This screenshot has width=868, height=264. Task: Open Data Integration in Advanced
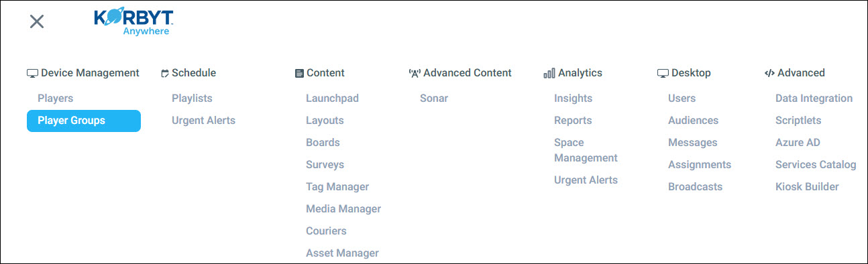[814, 98]
